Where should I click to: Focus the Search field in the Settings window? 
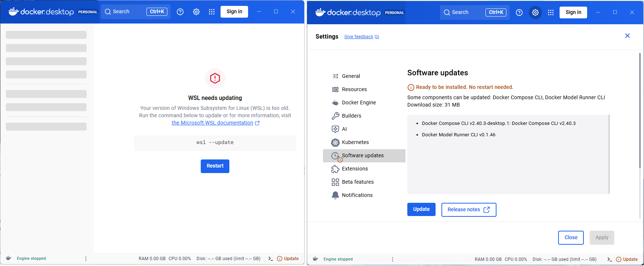click(x=475, y=12)
